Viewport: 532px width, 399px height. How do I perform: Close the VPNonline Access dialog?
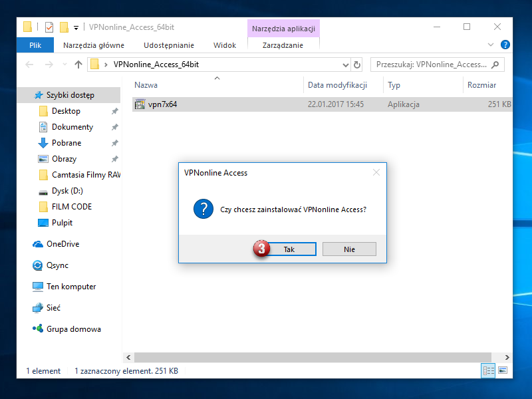pos(376,172)
